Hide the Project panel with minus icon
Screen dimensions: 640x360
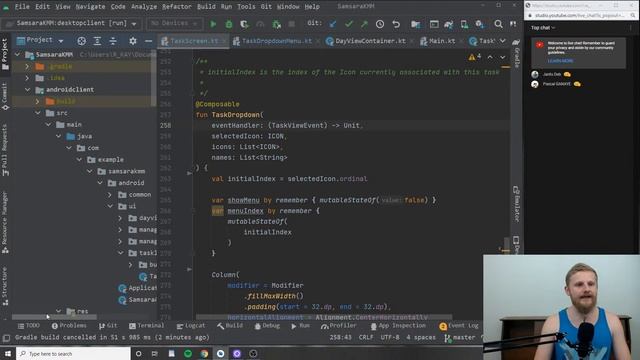point(149,41)
